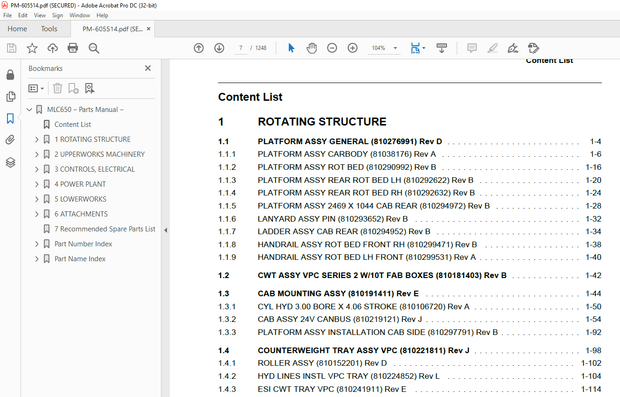Follow CAB ASSY 24V CANBUS entry
Screen dimensions: 620x397
(x=340, y=319)
